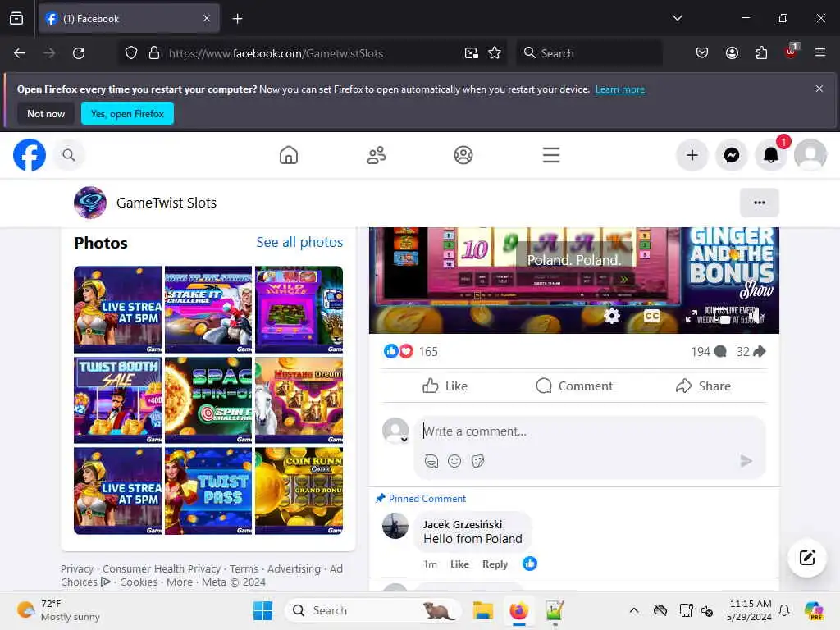Viewport: 840px width, 630px height.
Task: Open Messenger chats
Action: [732, 155]
